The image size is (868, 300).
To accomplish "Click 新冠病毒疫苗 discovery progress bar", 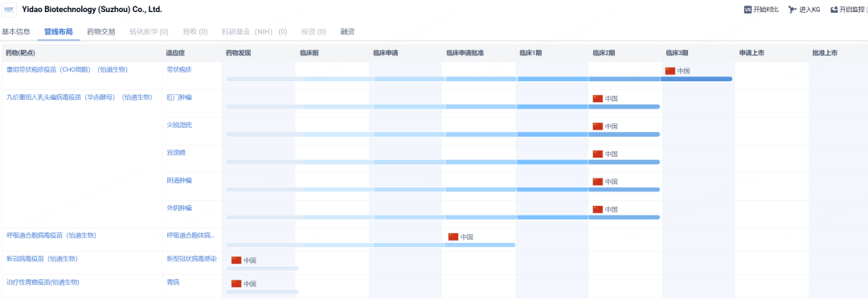I will [x=262, y=268].
